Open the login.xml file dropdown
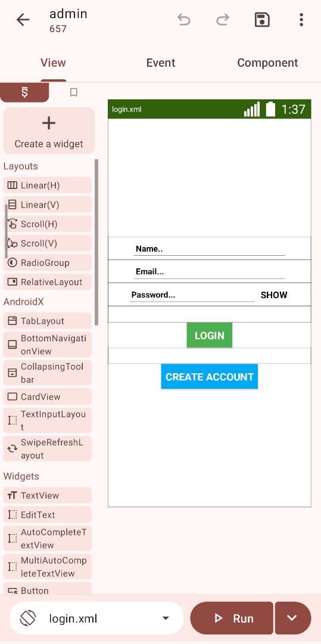Screen dimensions: 321x644 96,618
